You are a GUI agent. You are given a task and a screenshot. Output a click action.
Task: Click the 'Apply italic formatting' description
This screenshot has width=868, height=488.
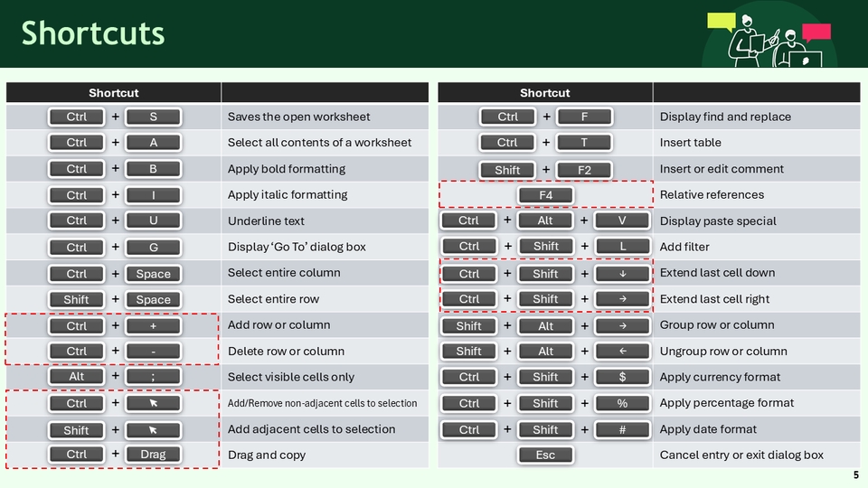(288, 195)
